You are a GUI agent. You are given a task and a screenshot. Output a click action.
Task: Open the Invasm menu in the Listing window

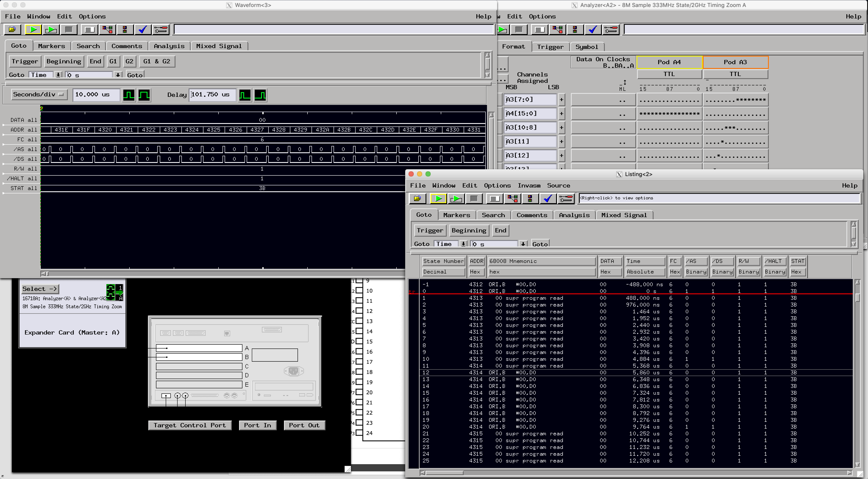(529, 186)
